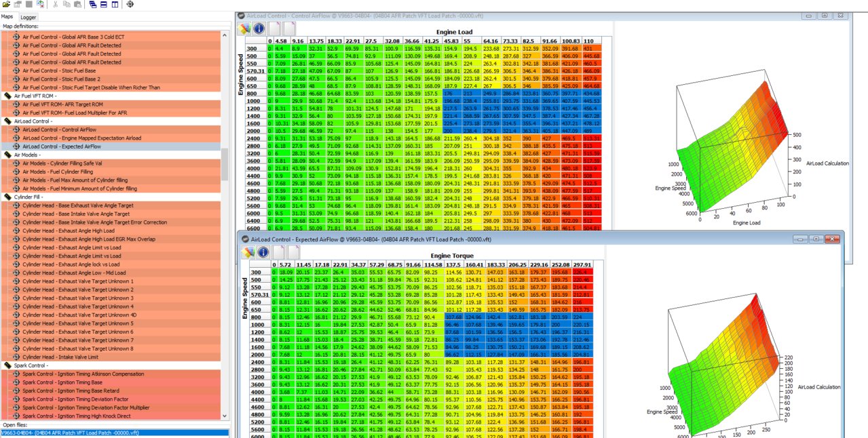The height and width of the screenshot is (438, 868).
Task: Switch to the Maps tab
Action: [x=7, y=16]
